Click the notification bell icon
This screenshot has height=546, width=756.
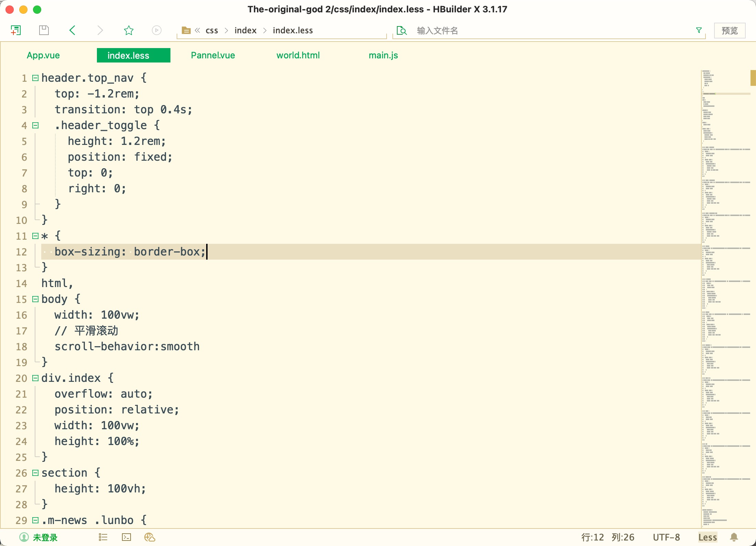[x=734, y=537]
